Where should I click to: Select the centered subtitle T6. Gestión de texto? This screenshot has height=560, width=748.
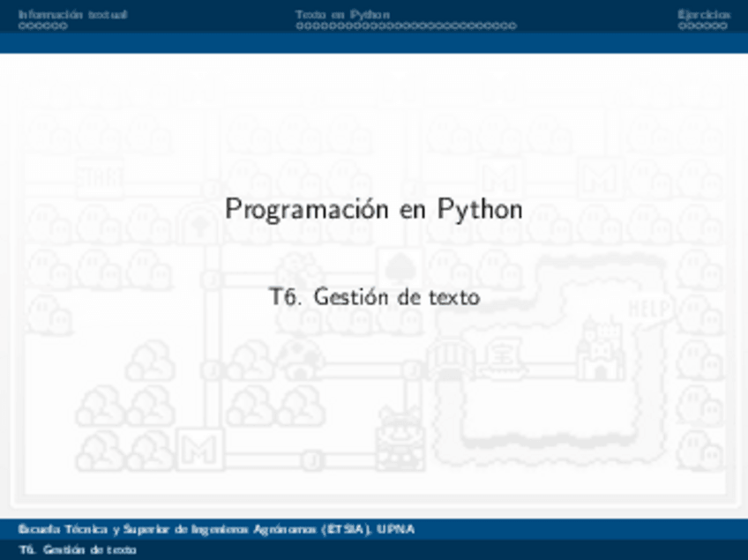(374, 297)
